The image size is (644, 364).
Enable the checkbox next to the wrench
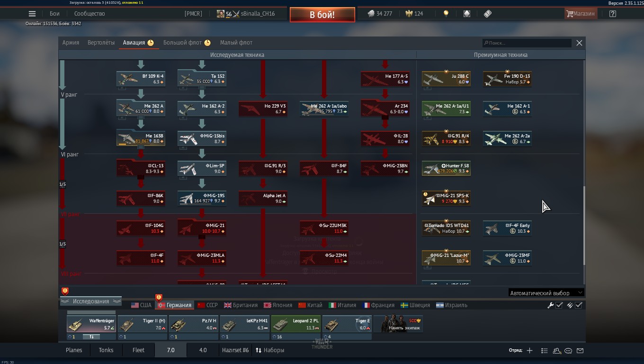pyautogui.click(x=559, y=305)
